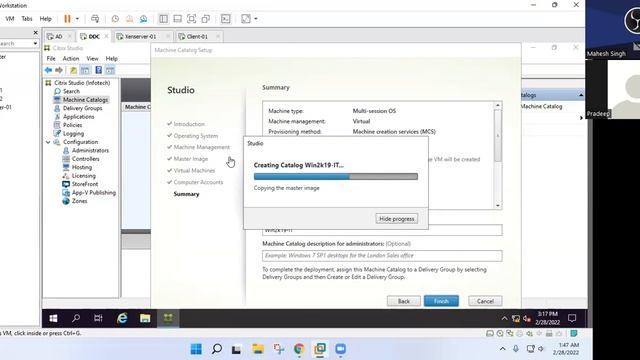Enter full screen mode icon
The image size is (640, 360).
tap(191, 19)
